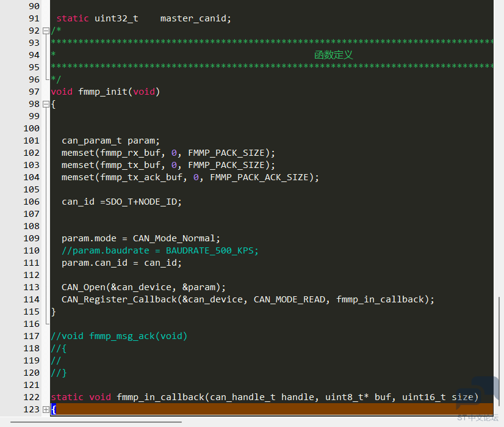Click line number 97 in the gutter
This screenshot has width=504, height=427.
pyautogui.click(x=34, y=92)
